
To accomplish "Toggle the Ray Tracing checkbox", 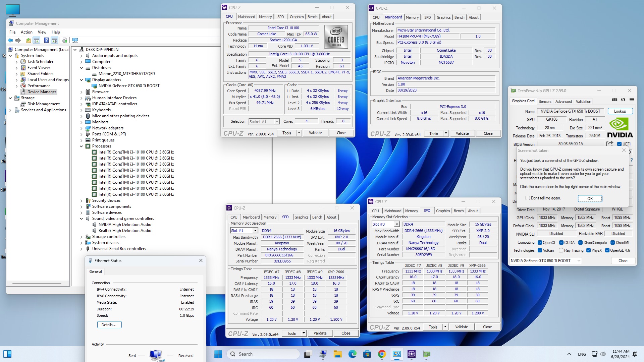I will coord(561,250).
